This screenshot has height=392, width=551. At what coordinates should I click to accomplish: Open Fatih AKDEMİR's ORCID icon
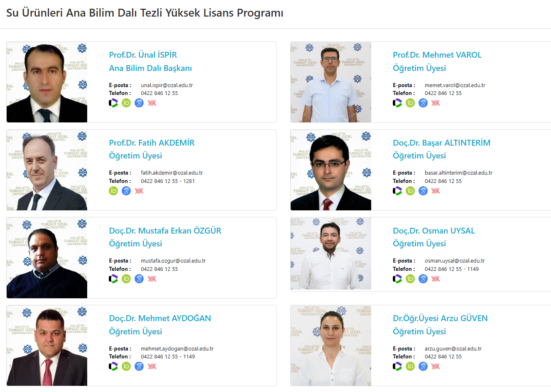[x=113, y=191]
